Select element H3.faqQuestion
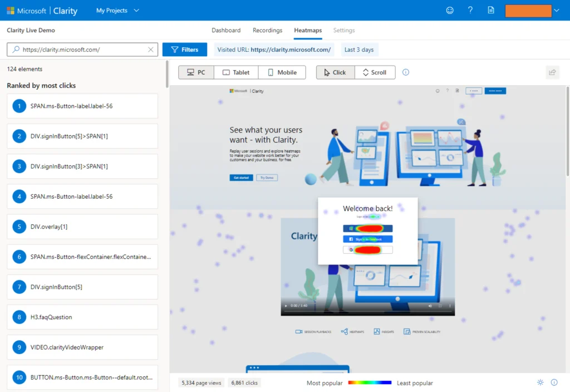 click(82, 317)
